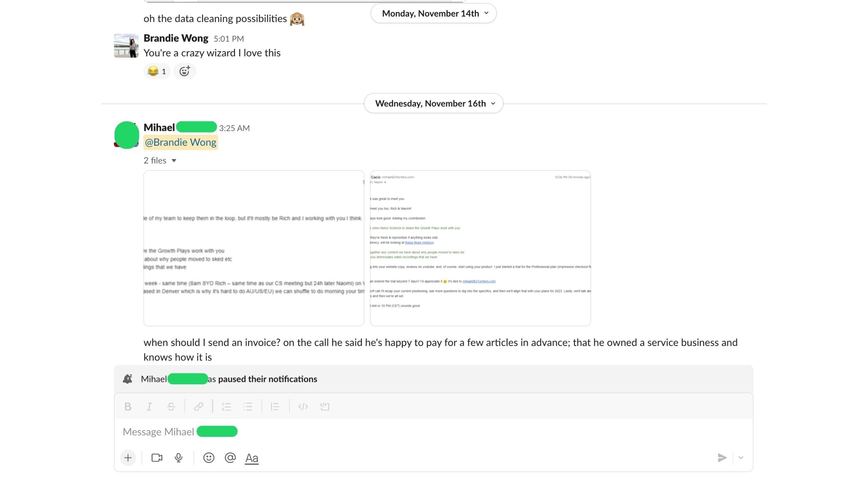Start an ordered list in composer
The height and width of the screenshot is (488, 868).
point(226,406)
